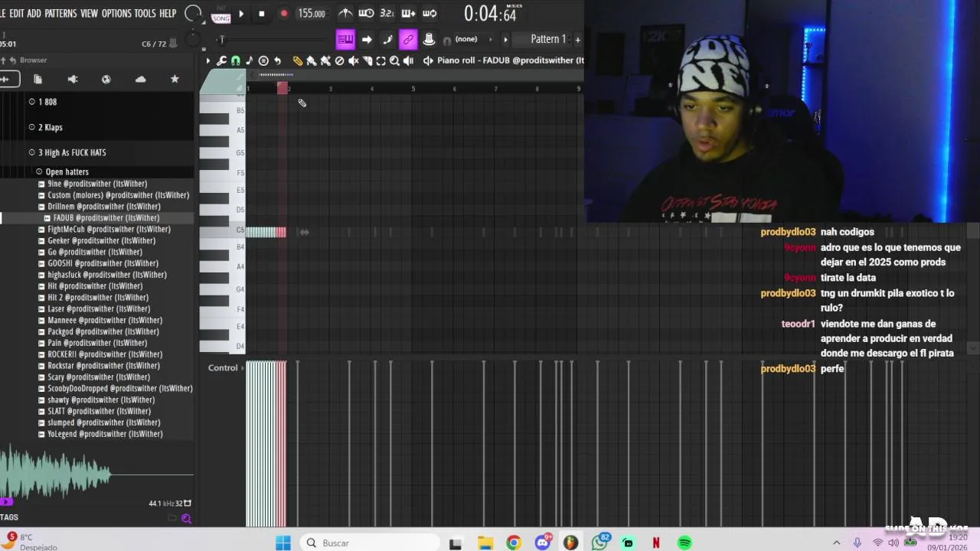Viewport: 980px width, 551px height.
Task: Toggle overdub blend recording button
Action: (408, 13)
